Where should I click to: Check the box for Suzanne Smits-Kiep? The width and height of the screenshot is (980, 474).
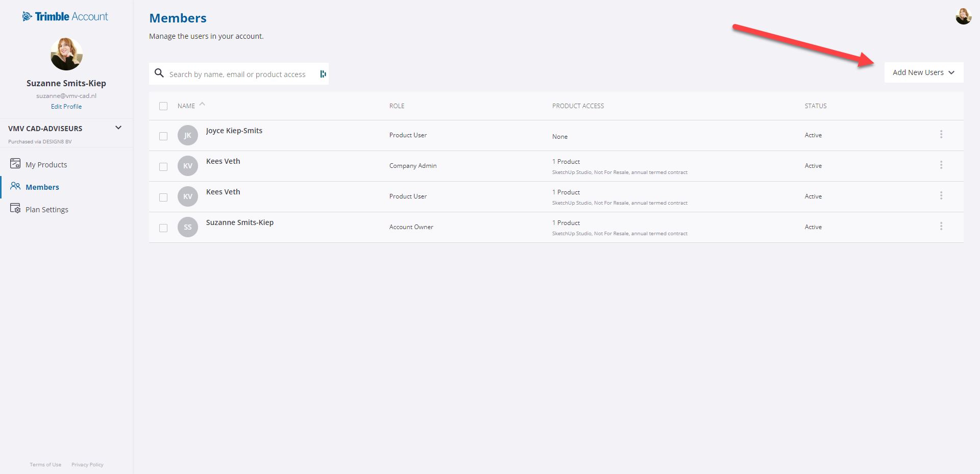coord(163,228)
